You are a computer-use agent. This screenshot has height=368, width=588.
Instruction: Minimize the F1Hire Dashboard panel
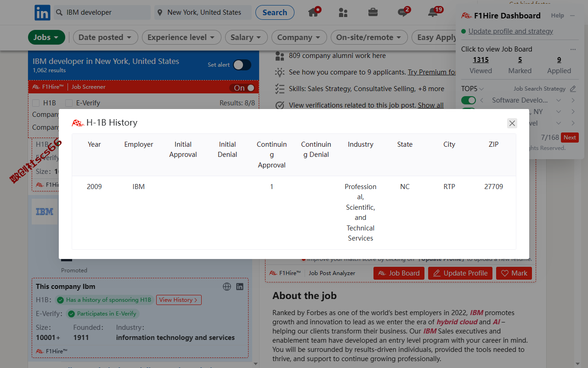[572, 16]
